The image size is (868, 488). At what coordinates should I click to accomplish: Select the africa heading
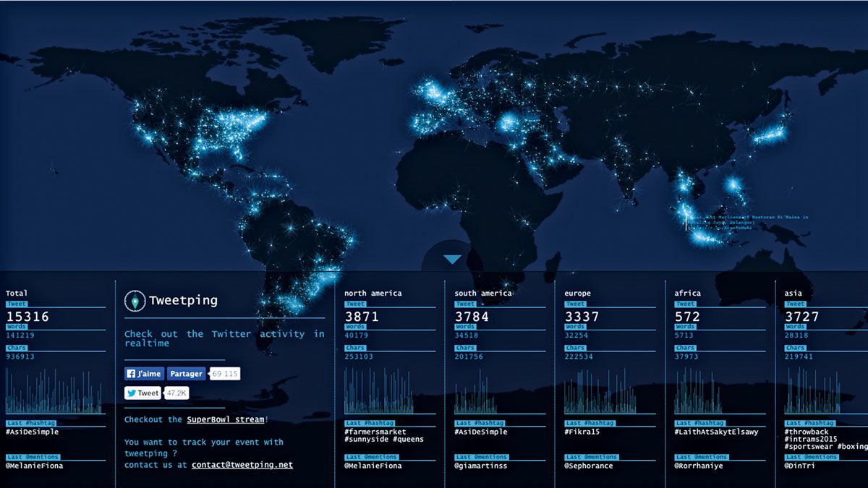click(687, 294)
